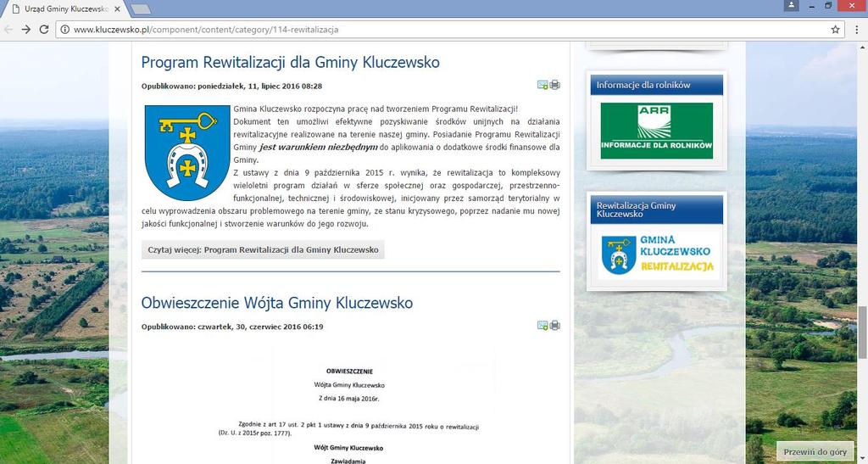868x464 pixels.
Task: Open Obwieszczenie Wójta Gminy Kluczewsko heading
Action: click(x=277, y=303)
